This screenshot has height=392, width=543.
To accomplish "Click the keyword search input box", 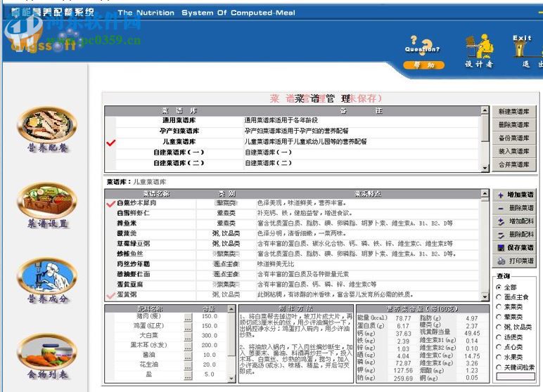I will click(516, 376).
